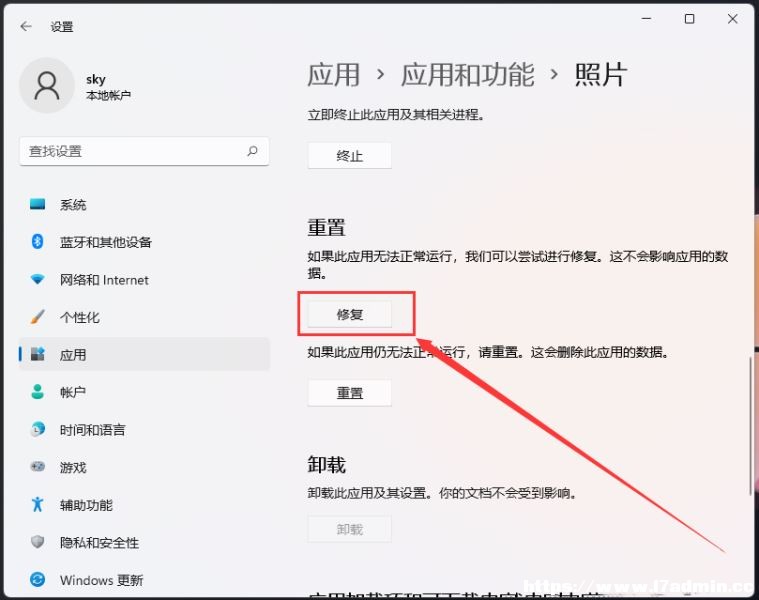Click the sky username text
Viewport: 759px width, 600px height.
96,79
